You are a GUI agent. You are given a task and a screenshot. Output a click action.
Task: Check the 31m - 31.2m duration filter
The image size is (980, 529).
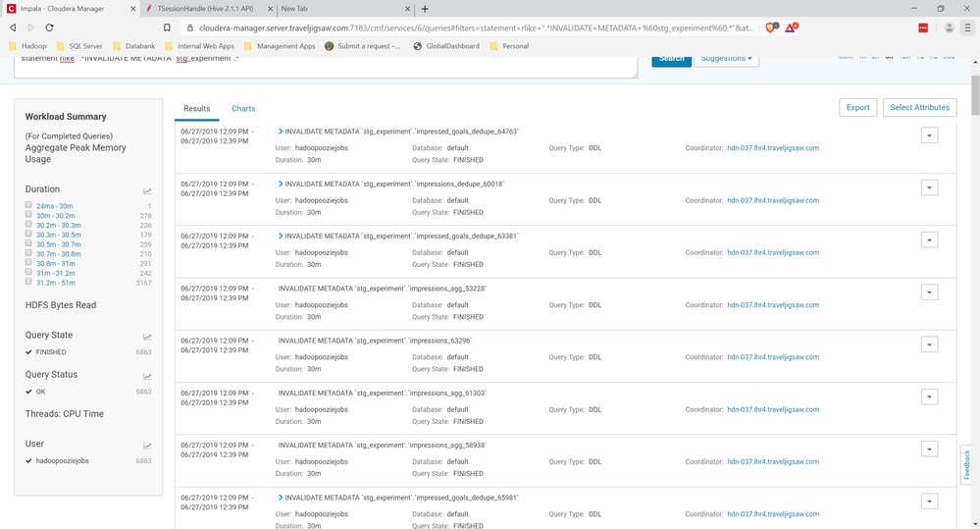(28, 272)
